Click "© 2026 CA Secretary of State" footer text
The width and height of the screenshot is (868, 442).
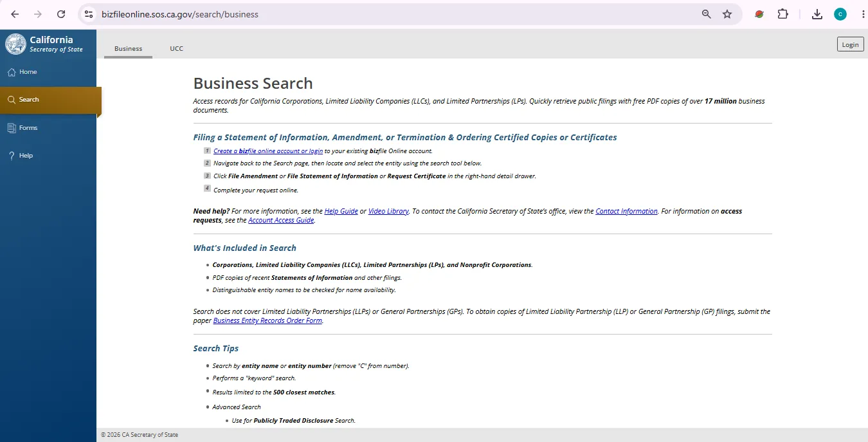click(x=140, y=435)
